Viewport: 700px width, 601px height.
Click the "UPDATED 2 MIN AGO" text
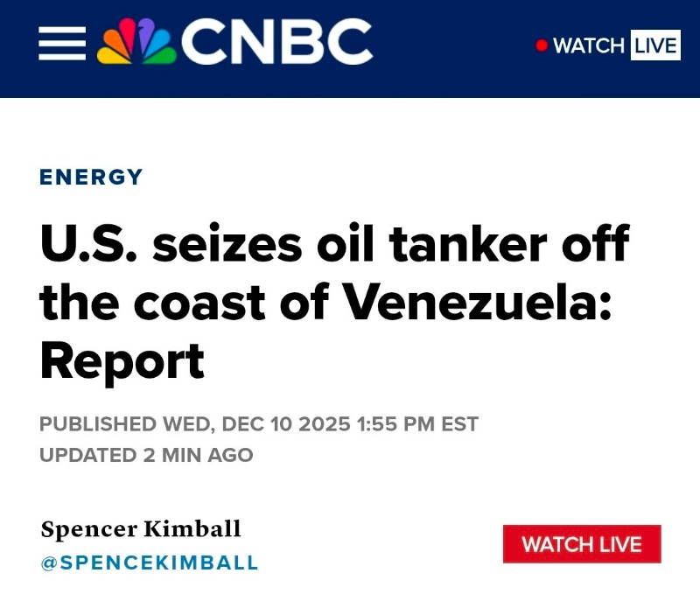pos(146,455)
